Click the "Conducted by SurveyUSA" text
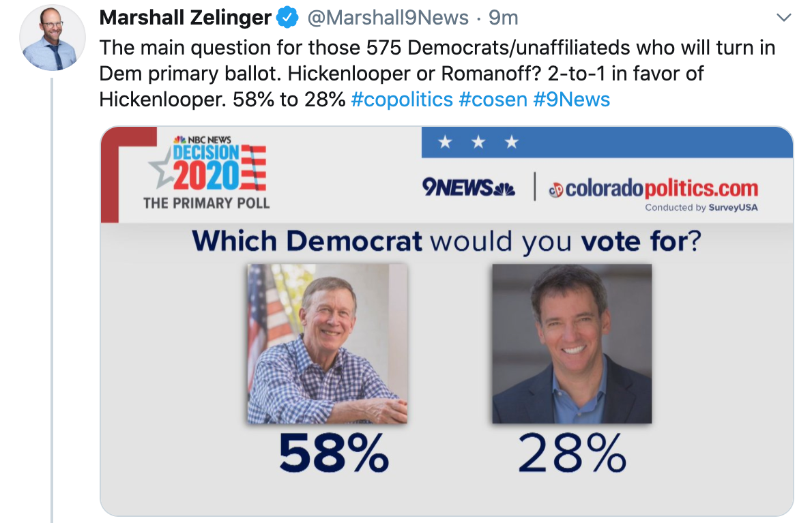Image resolution: width=812 pixels, height=523 pixels. pyautogui.click(x=701, y=208)
